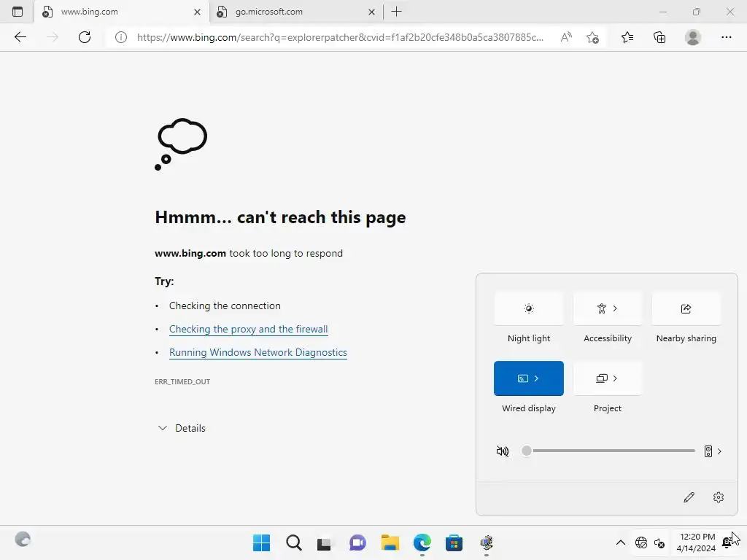Image resolution: width=747 pixels, height=560 pixels.
Task: Open all settings gear icon
Action: coord(719,497)
